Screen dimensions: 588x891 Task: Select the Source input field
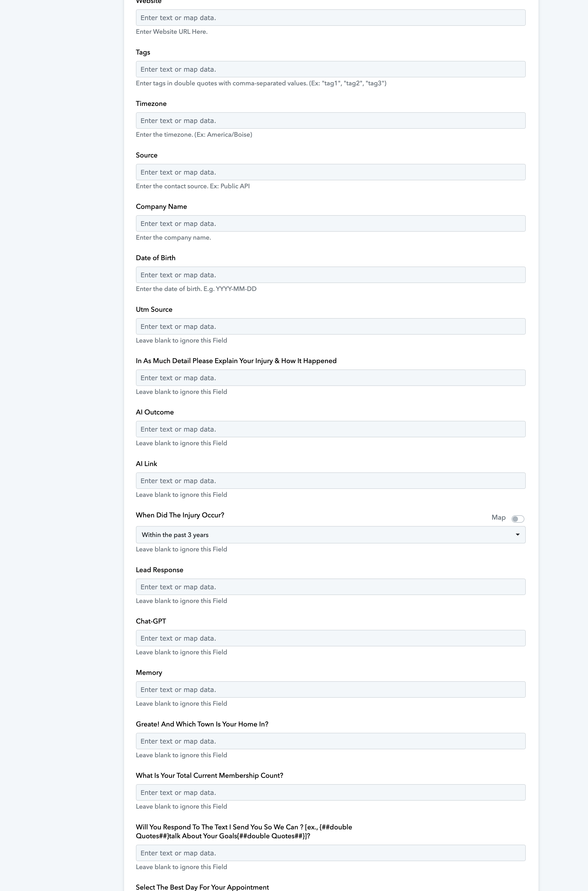pyautogui.click(x=330, y=172)
